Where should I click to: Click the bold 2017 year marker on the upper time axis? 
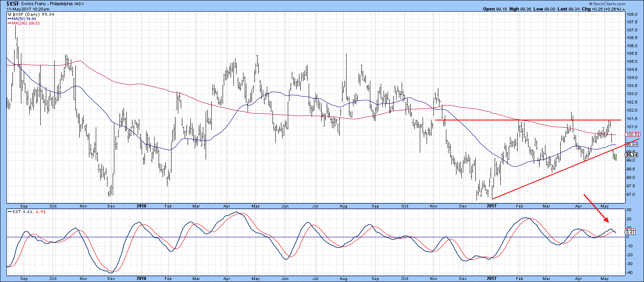(x=491, y=206)
